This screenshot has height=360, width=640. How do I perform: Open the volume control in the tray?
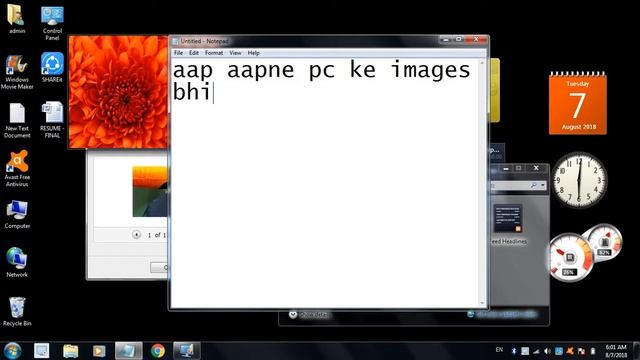[x=547, y=351]
